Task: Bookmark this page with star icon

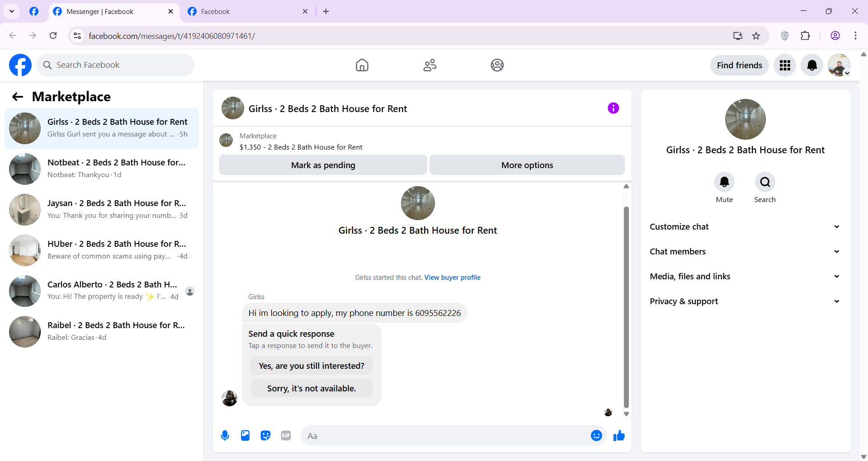Action: click(x=756, y=36)
